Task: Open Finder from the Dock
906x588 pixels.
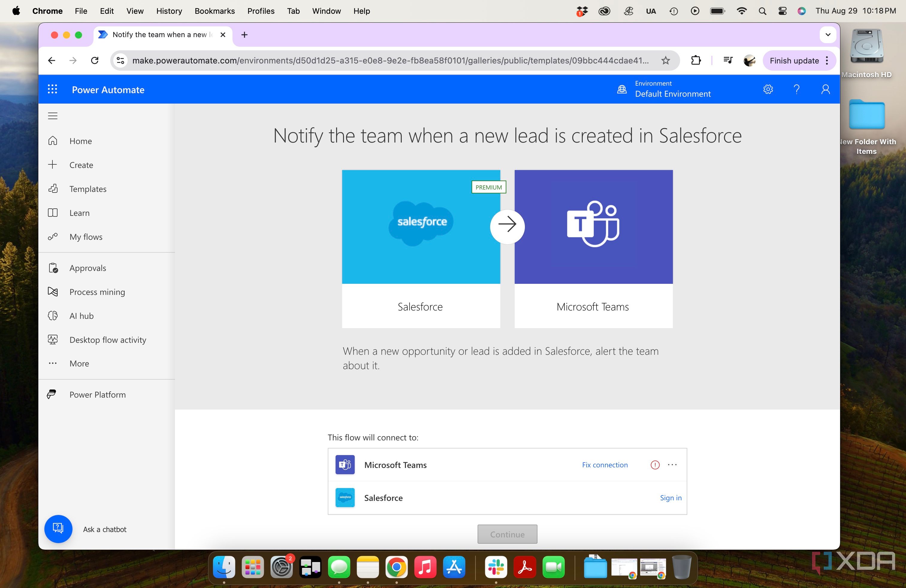Action: coord(224,567)
